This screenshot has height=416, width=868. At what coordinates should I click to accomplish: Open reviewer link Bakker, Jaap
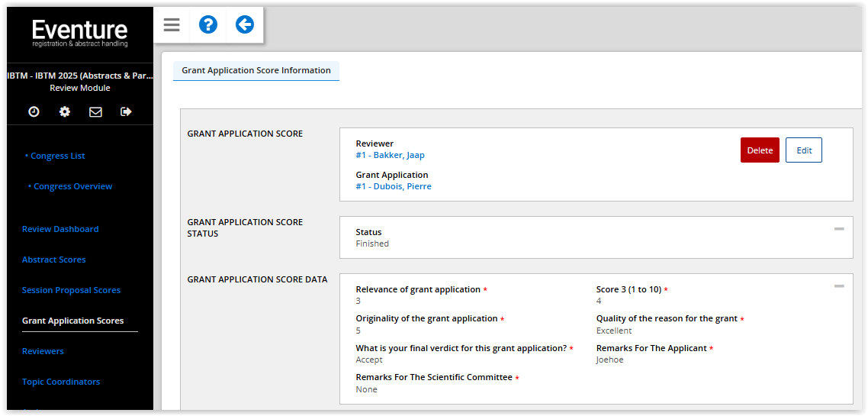(390, 155)
